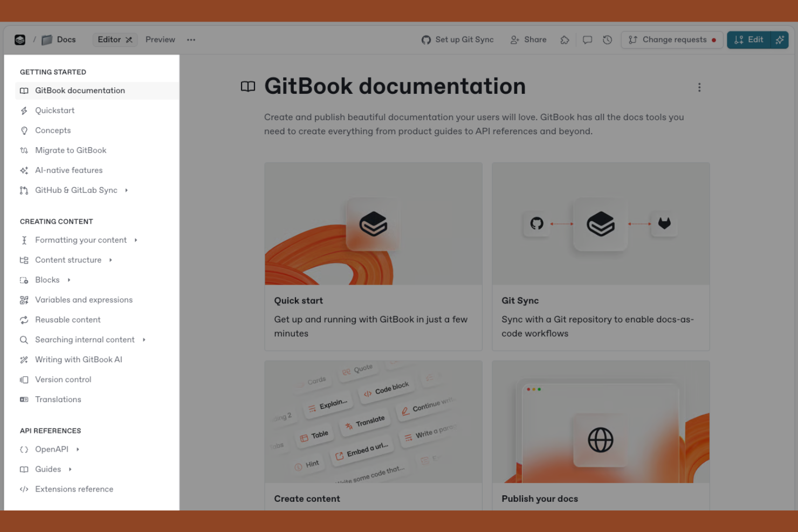Open Change requests button
The height and width of the screenshot is (532, 798).
[x=672, y=40]
